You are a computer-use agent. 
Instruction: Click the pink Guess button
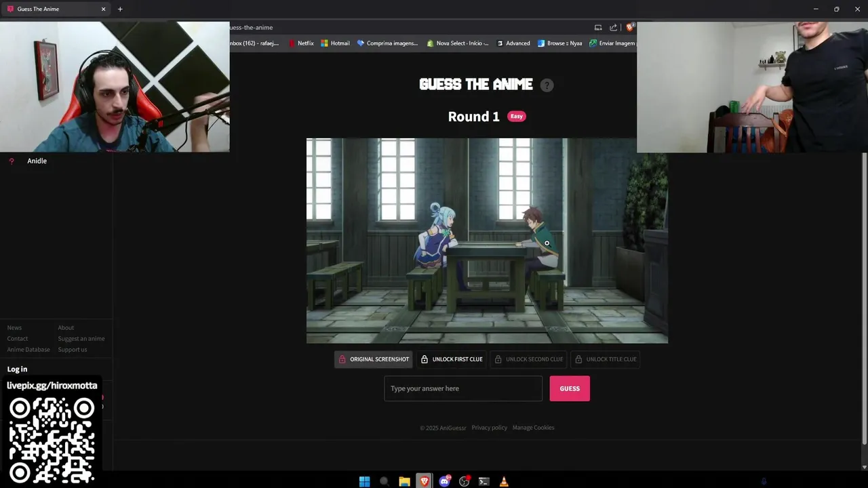pyautogui.click(x=570, y=388)
